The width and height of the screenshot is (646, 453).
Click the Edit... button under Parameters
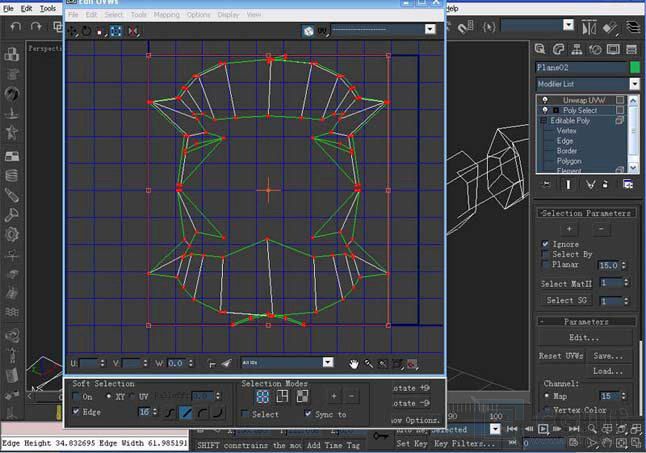584,338
